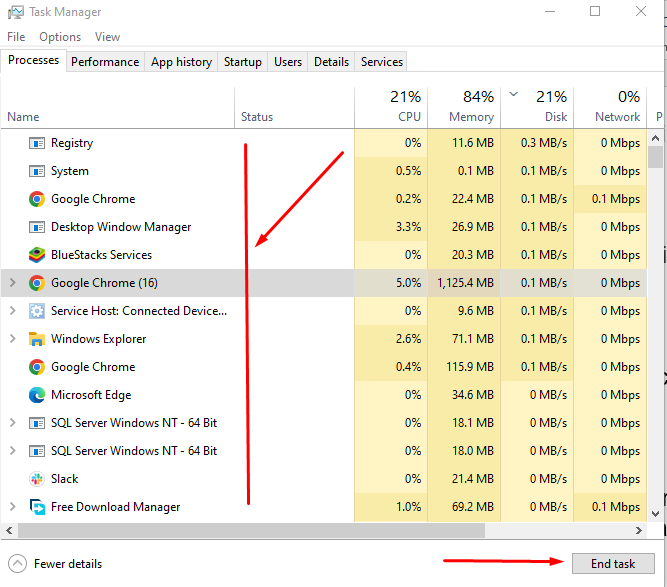
Task: Click the vertical scrollbar thumb
Action: [x=656, y=157]
